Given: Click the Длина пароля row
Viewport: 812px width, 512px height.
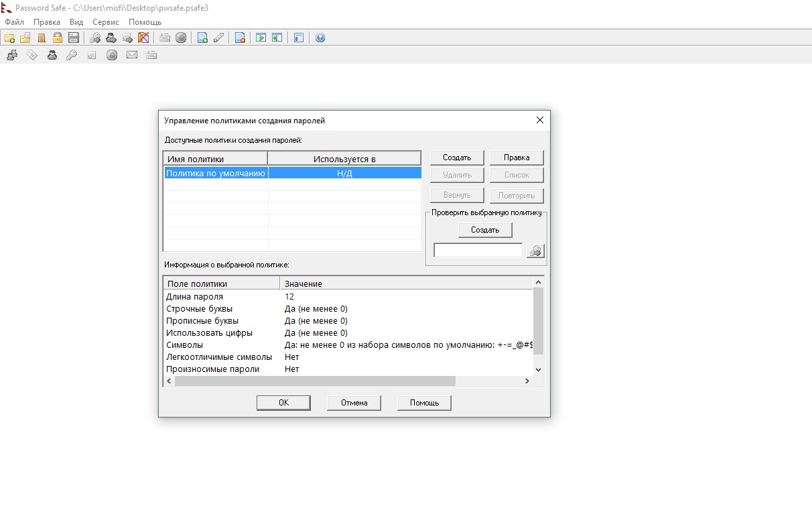Looking at the screenshot, I should click(x=348, y=296).
